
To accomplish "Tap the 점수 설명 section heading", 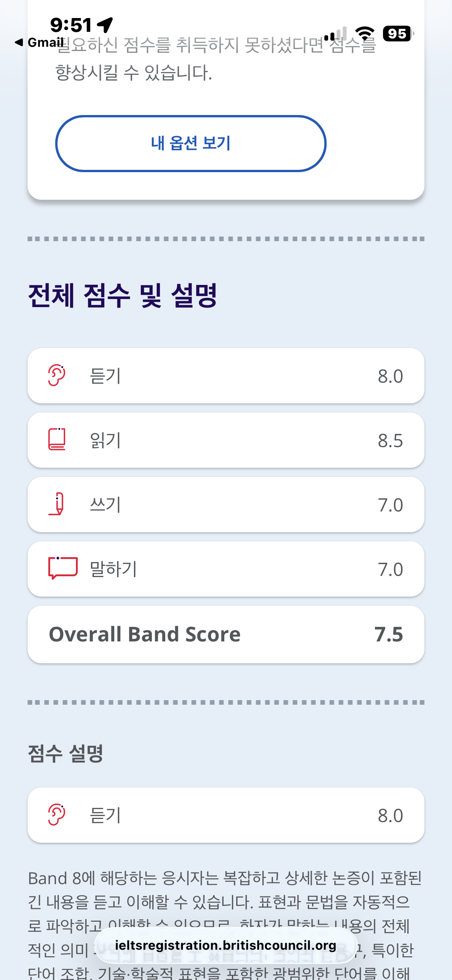I will point(66,753).
